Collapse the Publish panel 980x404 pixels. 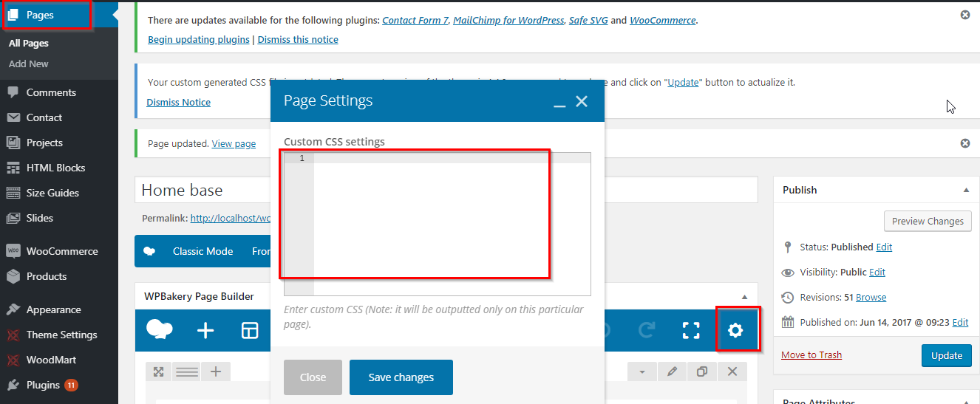966,190
